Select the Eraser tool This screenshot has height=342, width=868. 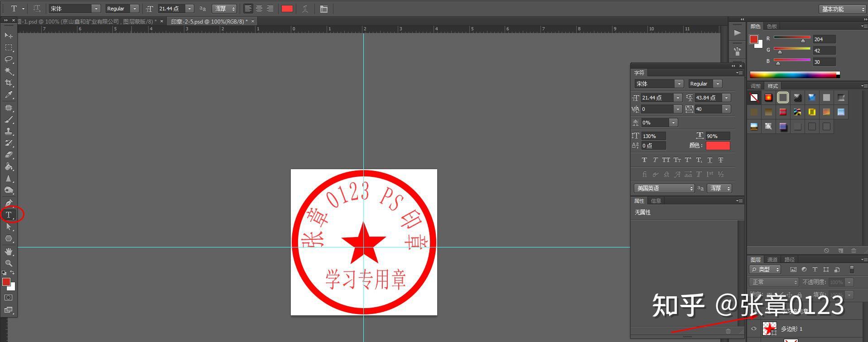click(9, 155)
